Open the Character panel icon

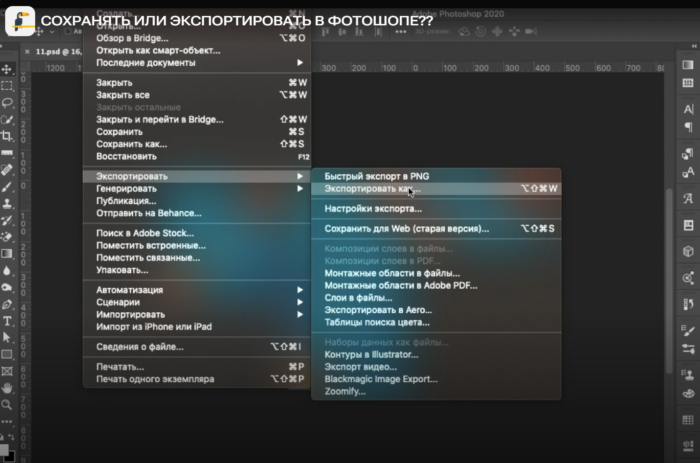pyautogui.click(x=688, y=109)
